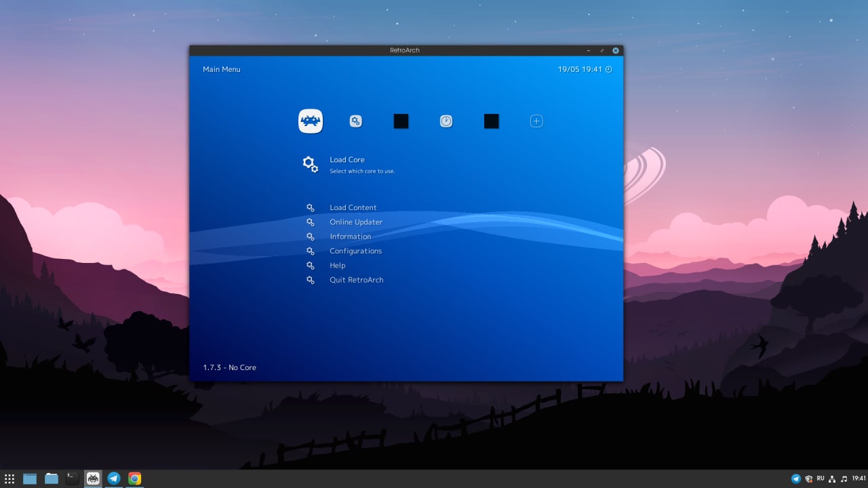Open the applications grid launcher in taskbar
This screenshot has width=868, height=488.
pyautogui.click(x=9, y=479)
